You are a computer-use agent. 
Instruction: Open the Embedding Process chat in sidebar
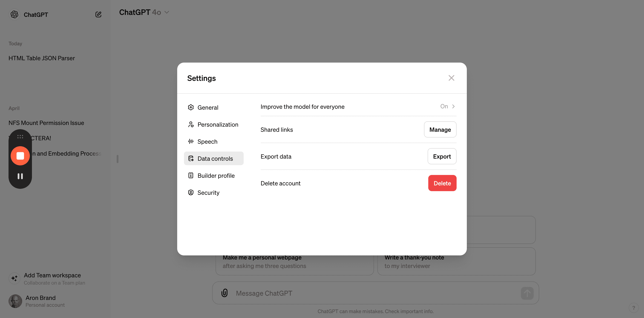(66, 153)
